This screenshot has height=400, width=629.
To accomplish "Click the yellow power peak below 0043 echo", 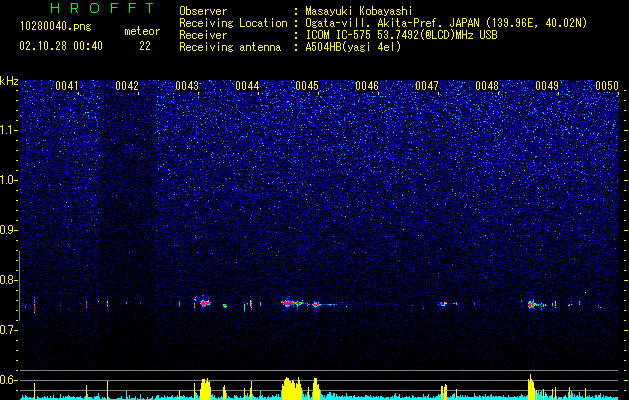I will pyautogui.click(x=205, y=389).
